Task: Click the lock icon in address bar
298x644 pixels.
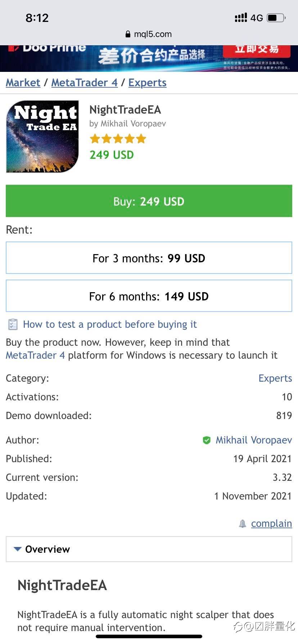Action: pos(128,34)
